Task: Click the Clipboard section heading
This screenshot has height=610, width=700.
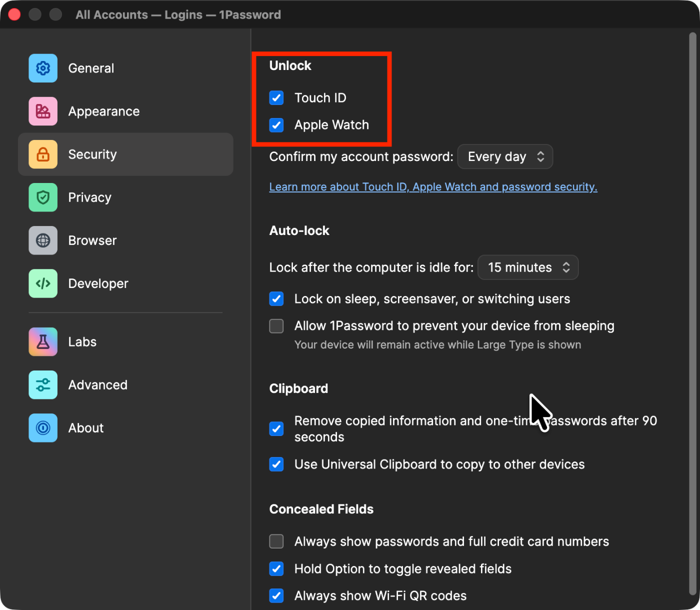Action: [298, 388]
